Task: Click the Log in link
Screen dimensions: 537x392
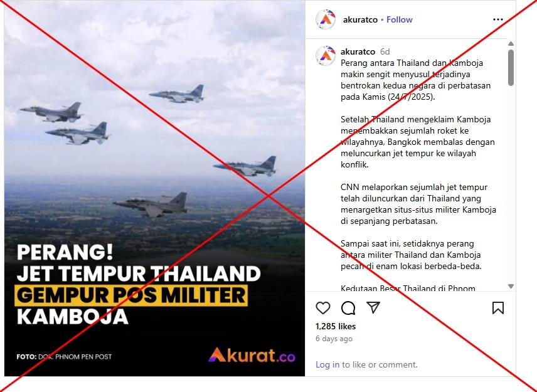Action: (327, 364)
